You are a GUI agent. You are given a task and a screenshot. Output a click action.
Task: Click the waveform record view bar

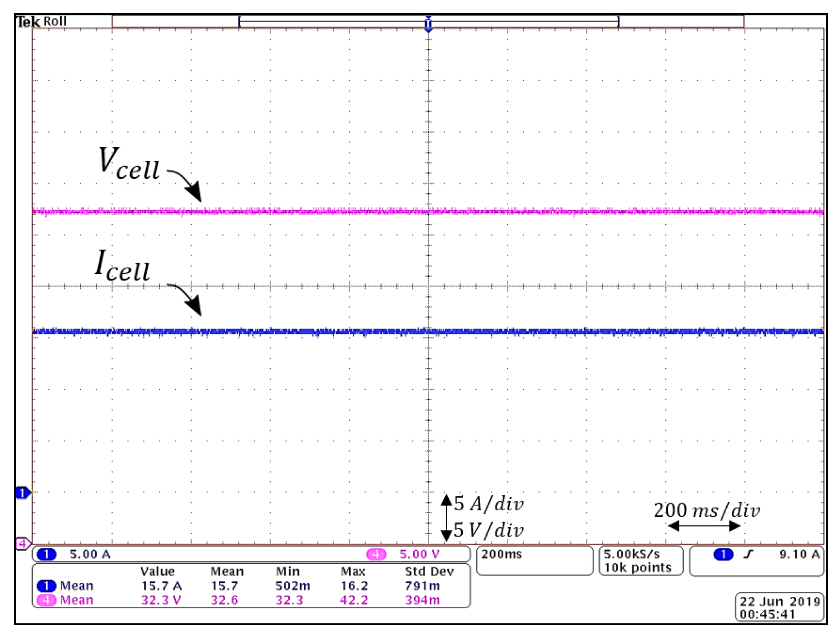pos(428,22)
